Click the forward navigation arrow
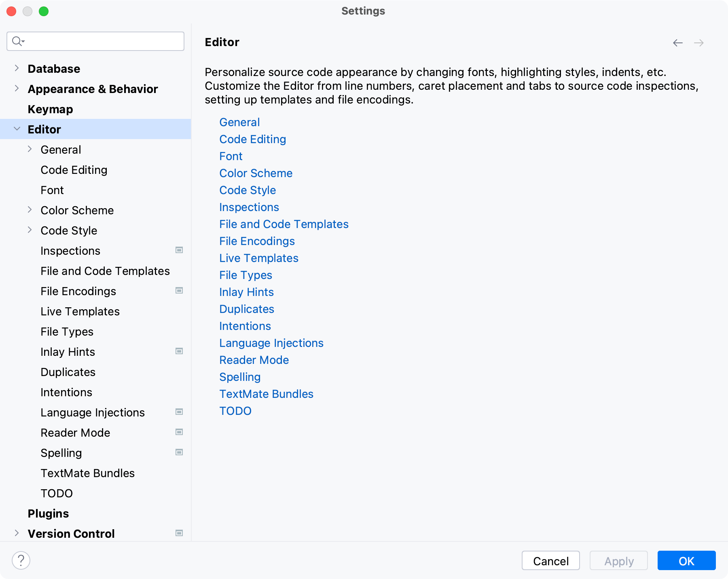728x579 pixels. click(x=699, y=42)
